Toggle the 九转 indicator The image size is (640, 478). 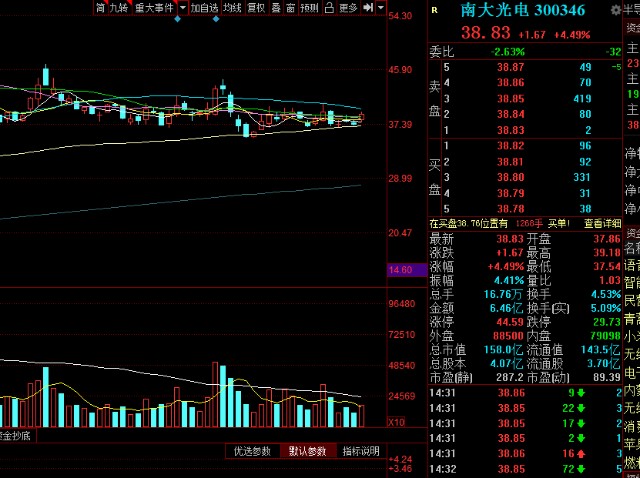coord(119,7)
